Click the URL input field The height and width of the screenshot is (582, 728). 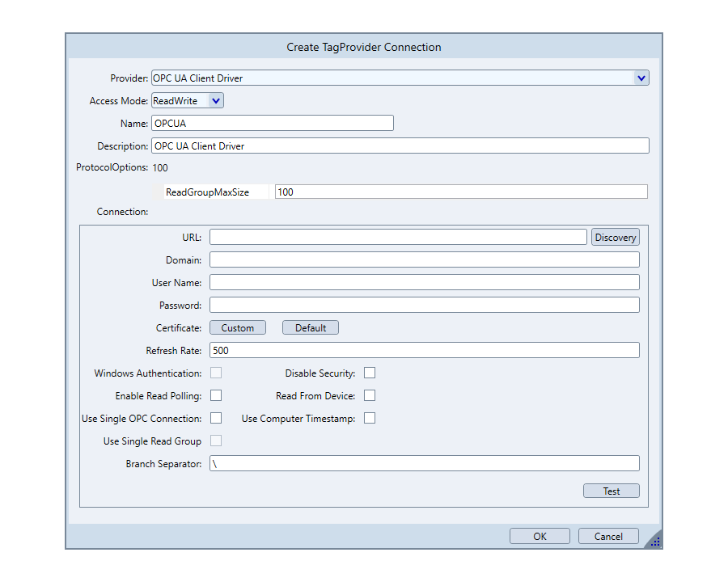tap(397, 238)
